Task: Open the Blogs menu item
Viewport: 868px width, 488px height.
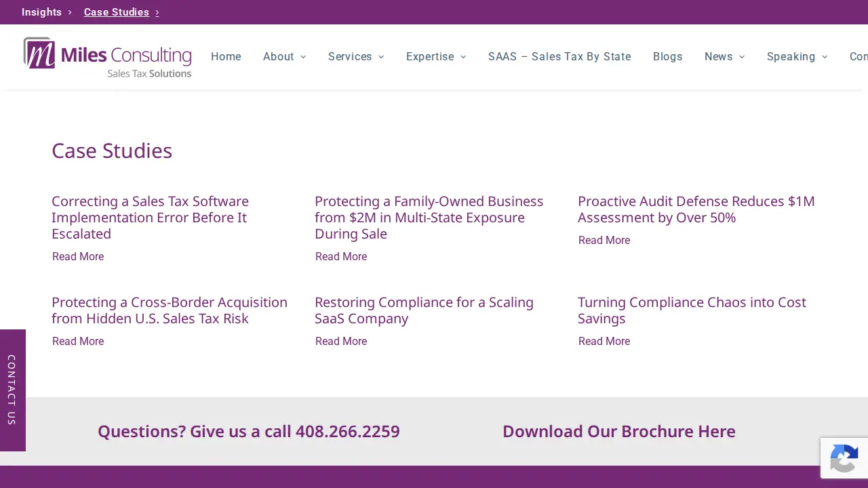Action: pyautogui.click(x=668, y=57)
